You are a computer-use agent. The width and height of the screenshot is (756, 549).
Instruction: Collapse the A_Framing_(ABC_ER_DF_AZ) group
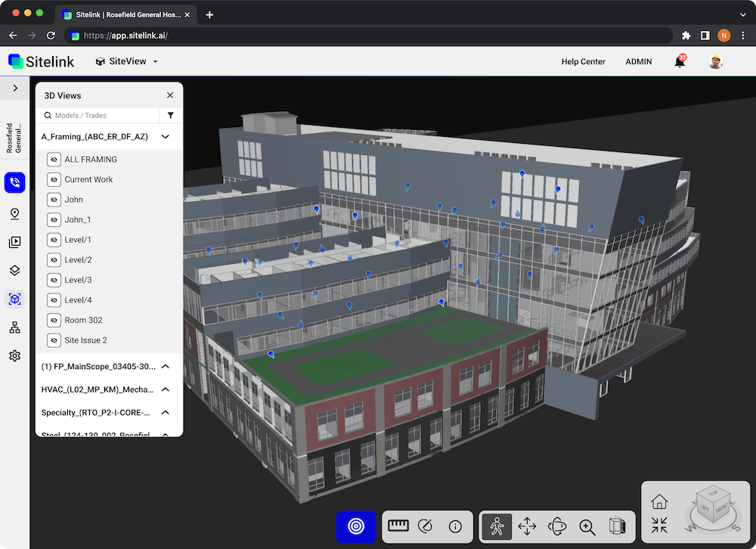(165, 137)
